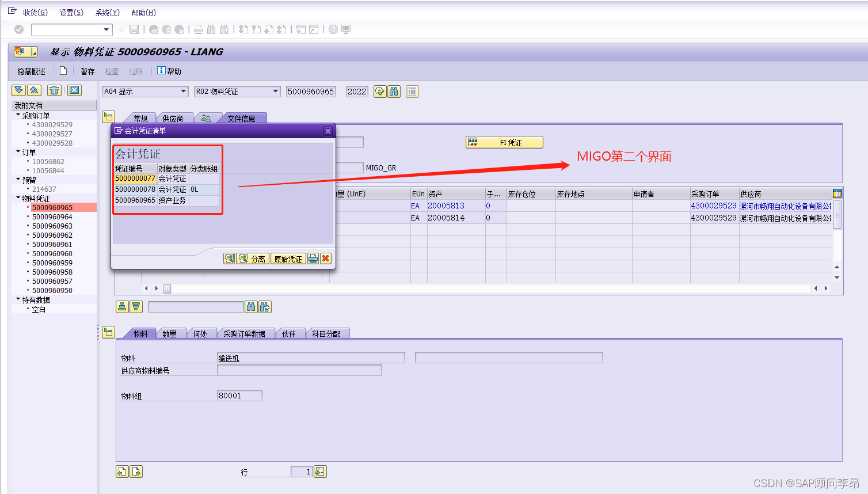Click the 暂存 hold button
This screenshot has height=494, width=868.
(87, 71)
